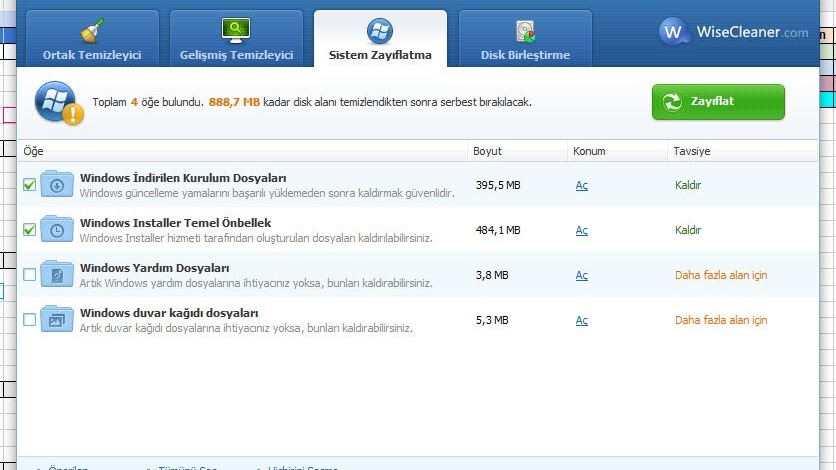Click the 5,3 MB size value
Screen dimensions: 836x470
(x=492, y=320)
